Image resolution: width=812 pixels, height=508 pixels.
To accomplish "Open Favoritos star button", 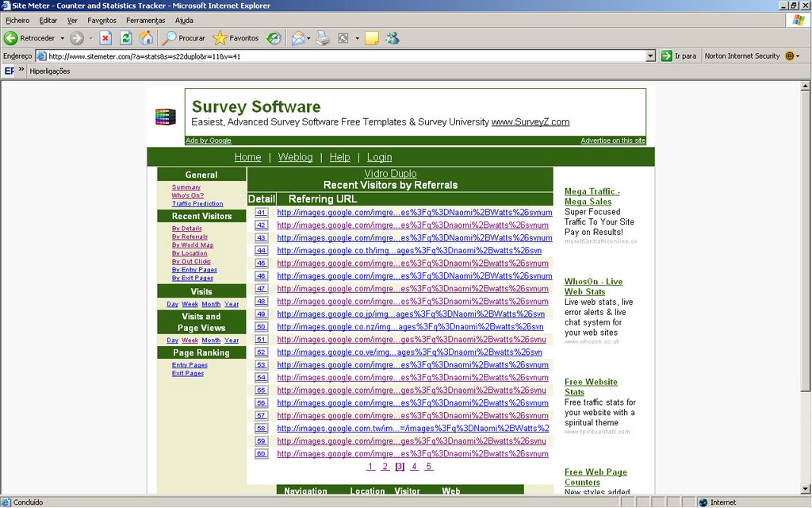I will click(x=236, y=38).
